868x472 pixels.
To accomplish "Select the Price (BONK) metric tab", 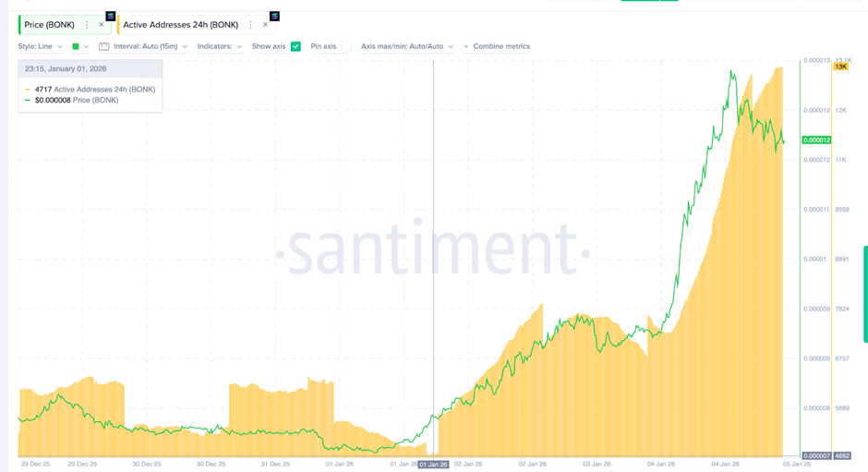I will pos(49,25).
